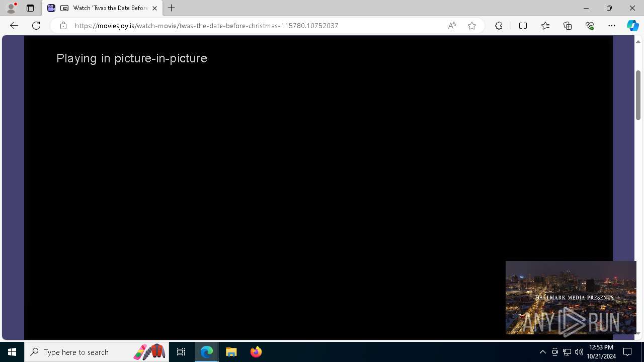Click the picture-in-picture video thumbnail
Viewport: 644px width, 362px height.
tap(571, 298)
